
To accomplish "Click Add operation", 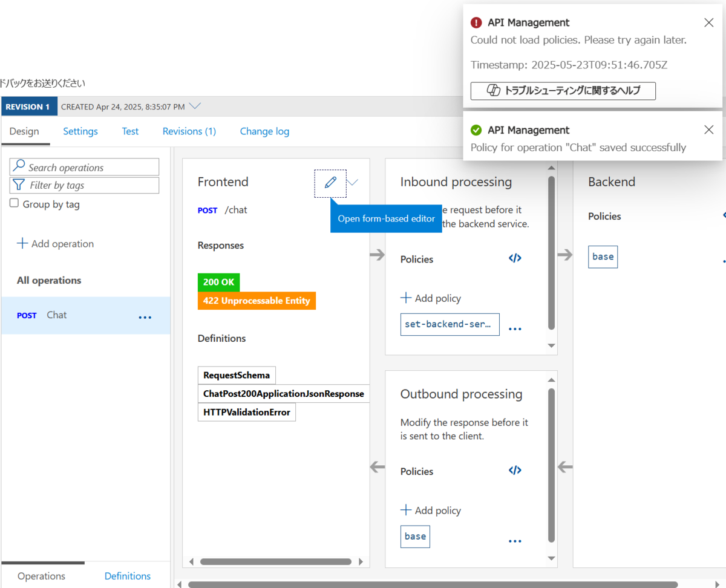I will [56, 244].
